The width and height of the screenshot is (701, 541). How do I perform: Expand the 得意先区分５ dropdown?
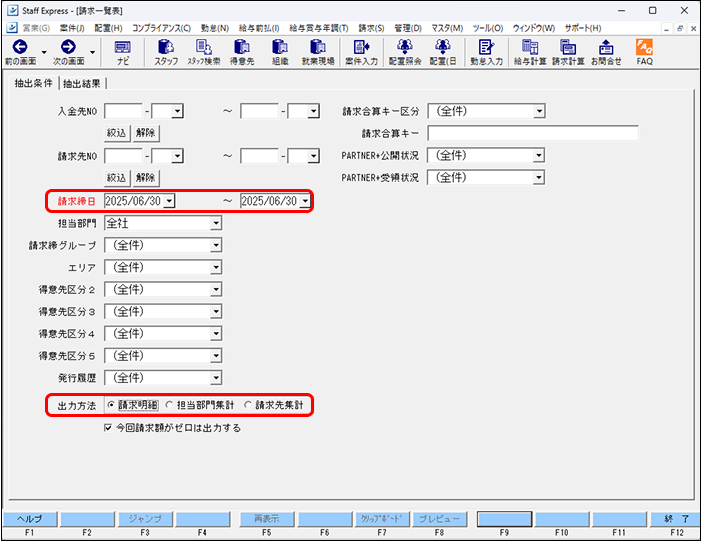pyautogui.click(x=216, y=356)
